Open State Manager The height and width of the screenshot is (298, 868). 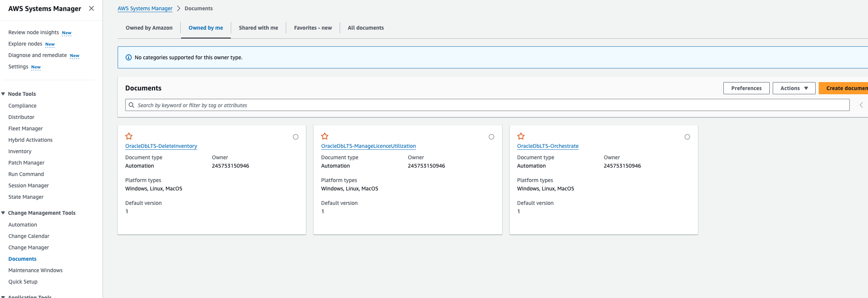[26, 197]
